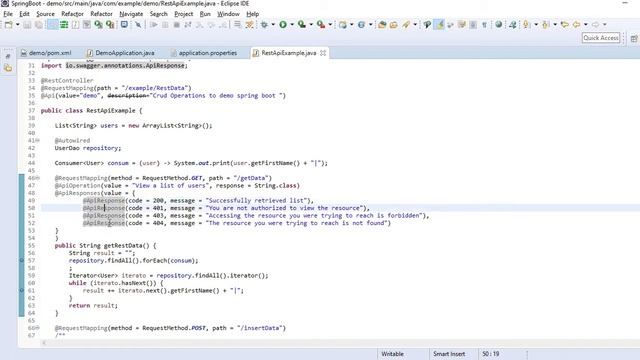640x360 pixels.
Task: Open the Run configurations dropdown arrow
Action: coord(292,25)
